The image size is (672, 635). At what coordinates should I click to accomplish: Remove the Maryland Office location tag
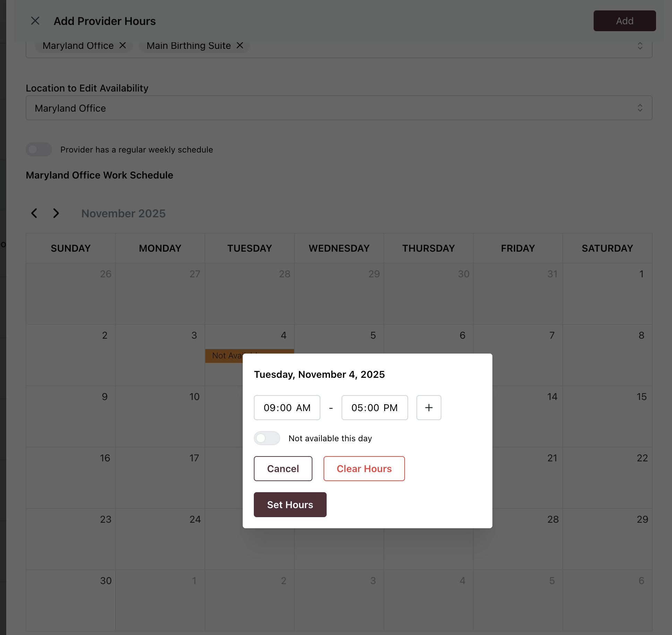pos(123,45)
